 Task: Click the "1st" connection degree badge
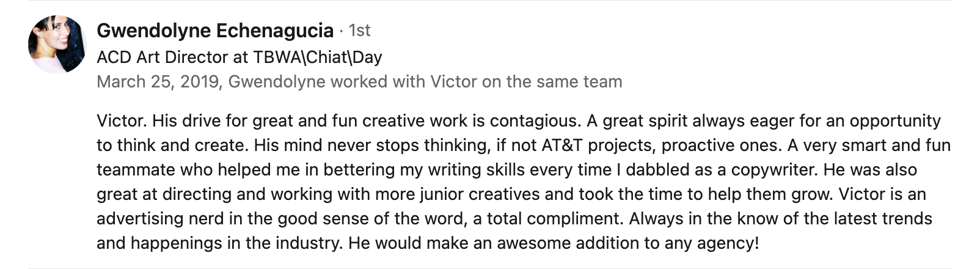click(x=359, y=31)
